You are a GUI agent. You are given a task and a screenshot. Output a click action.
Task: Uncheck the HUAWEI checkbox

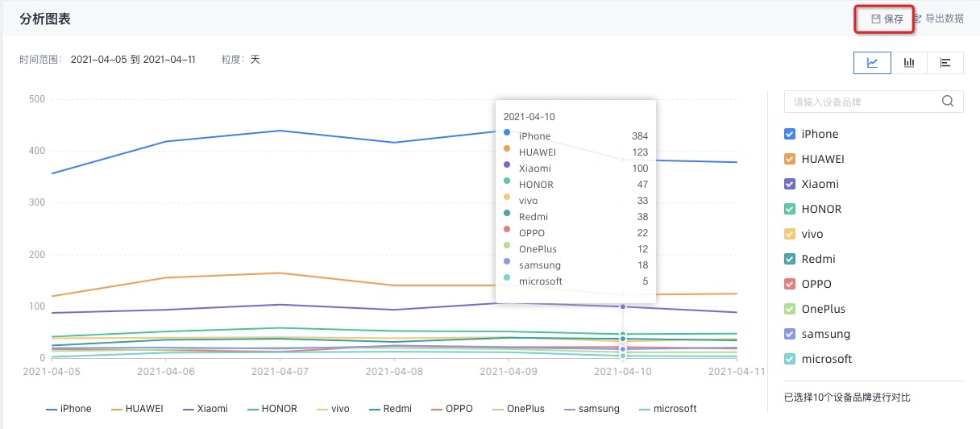tap(790, 159)
